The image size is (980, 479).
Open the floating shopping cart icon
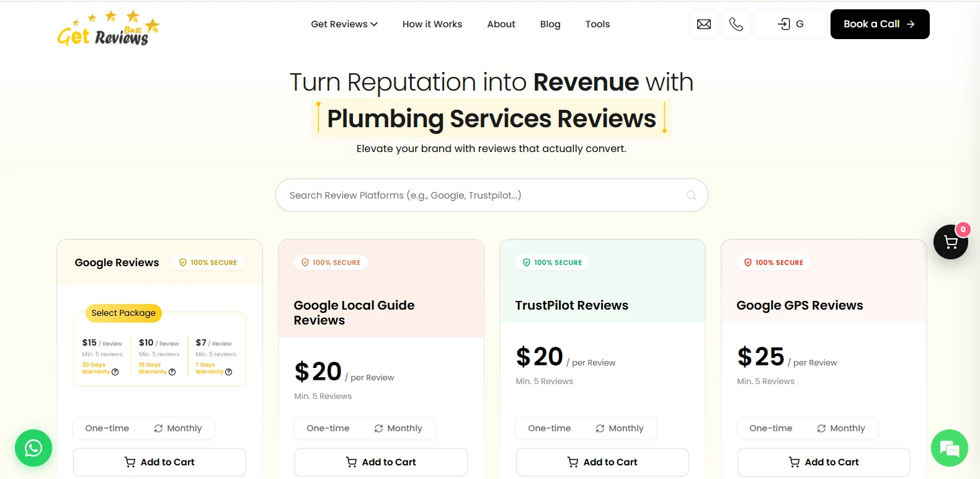[x=951, y=242]
